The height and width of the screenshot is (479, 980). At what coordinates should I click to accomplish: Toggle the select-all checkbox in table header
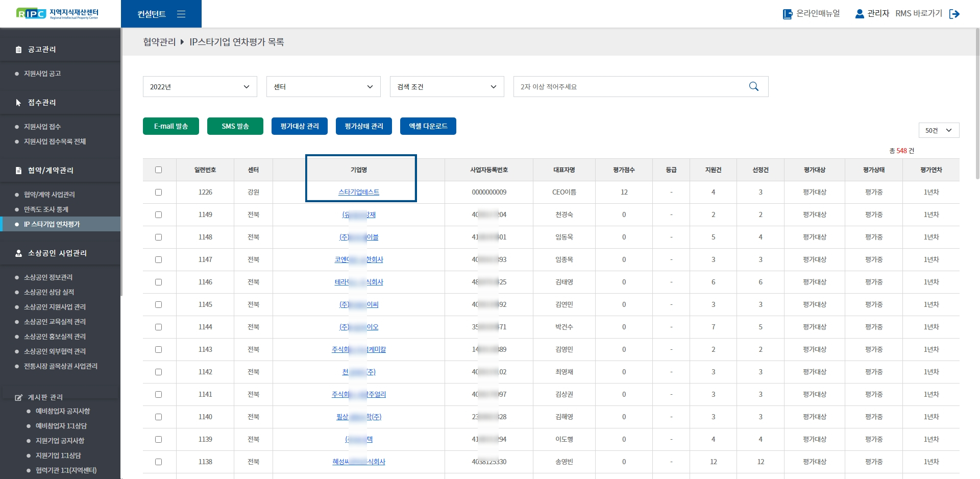pos(158,170)
